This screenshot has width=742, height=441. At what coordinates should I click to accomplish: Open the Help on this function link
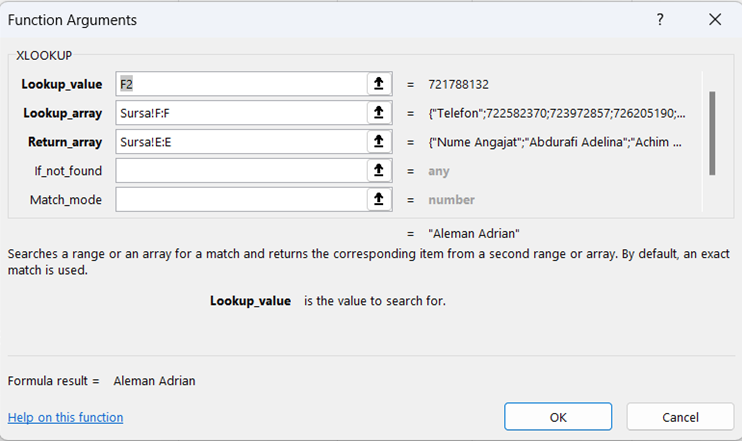click(65, 417)
